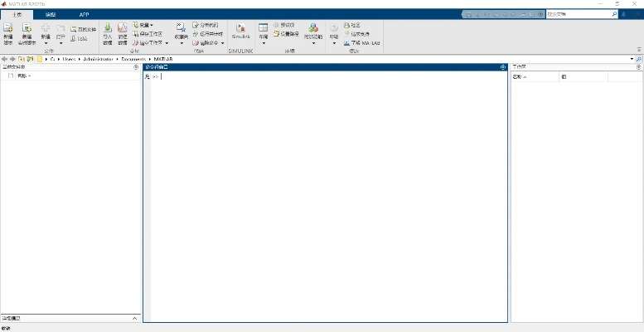Click the New Script icon
This screenshot has width=644, height=332.
(x=7, y=32)
